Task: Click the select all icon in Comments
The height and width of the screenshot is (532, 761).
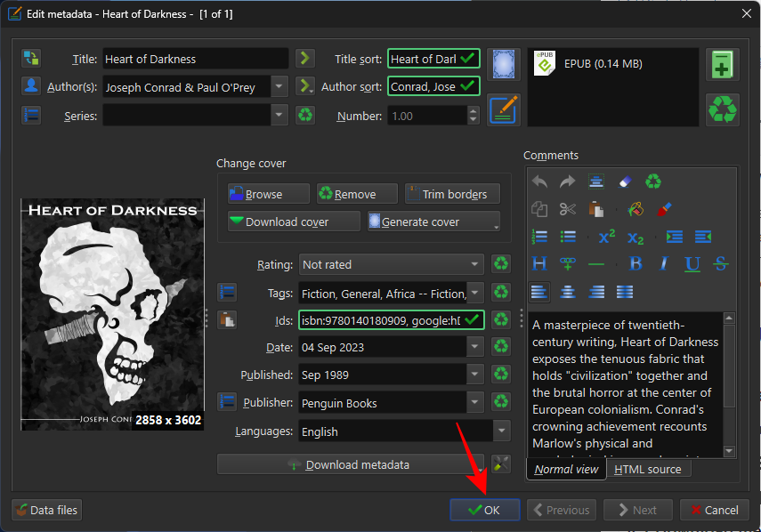Action: coord(596,181)
